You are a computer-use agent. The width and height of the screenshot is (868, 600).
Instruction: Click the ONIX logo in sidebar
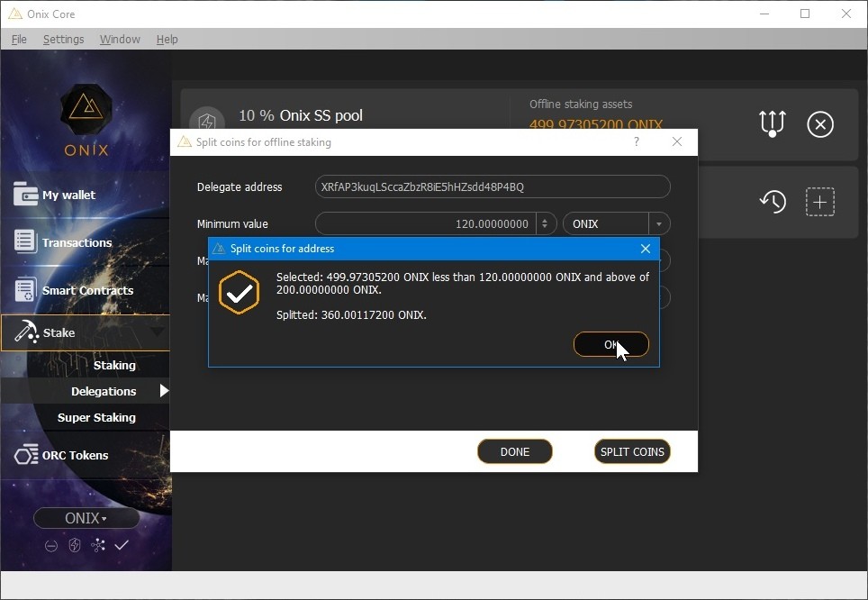click(86, 119)
